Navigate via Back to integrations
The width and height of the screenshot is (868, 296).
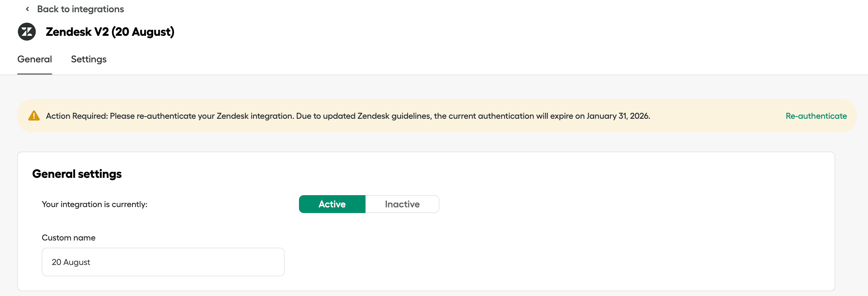80,9
